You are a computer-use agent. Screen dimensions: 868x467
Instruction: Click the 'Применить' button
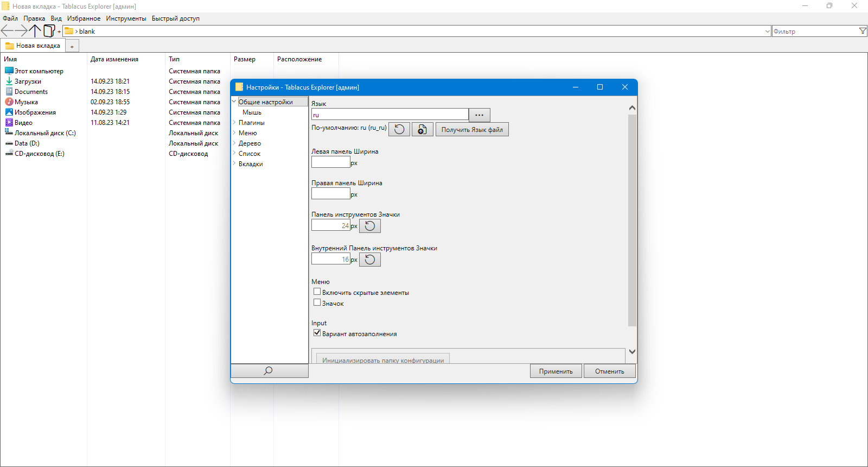pyautogui.click(x=556, y=371)
